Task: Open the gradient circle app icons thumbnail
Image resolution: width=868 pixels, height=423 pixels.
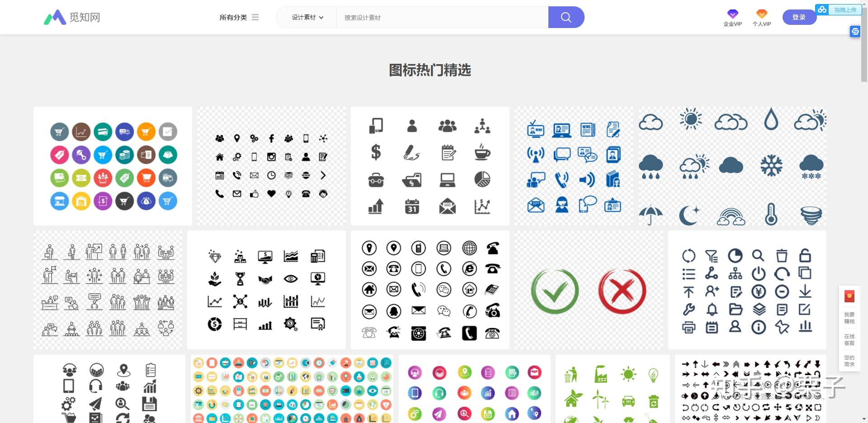Action: tap(474, 389)
